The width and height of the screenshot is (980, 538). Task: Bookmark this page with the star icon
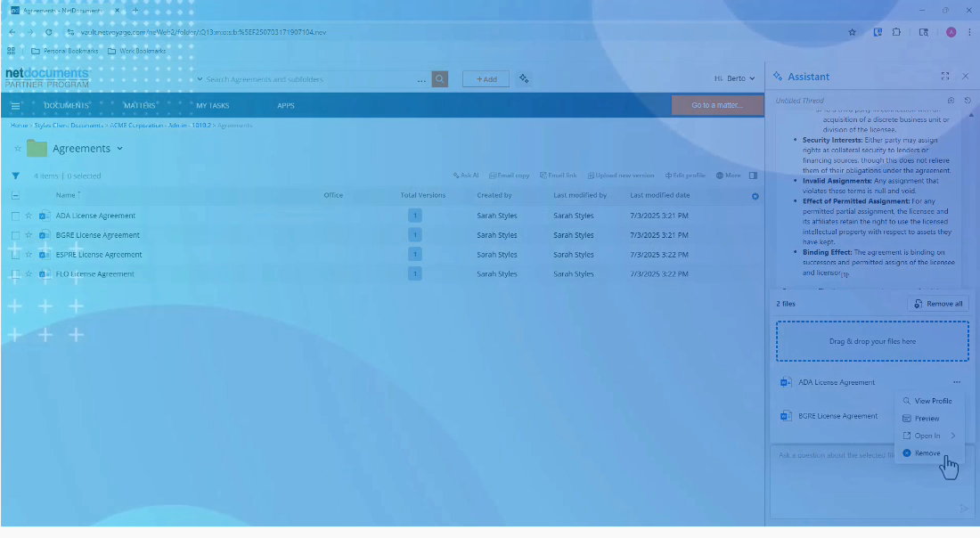(x=852, y=32)
